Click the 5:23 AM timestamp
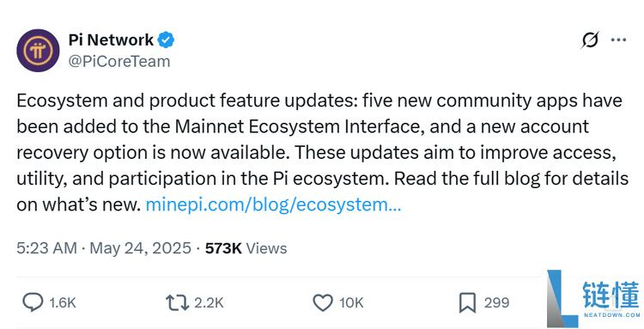 point(47,248)
